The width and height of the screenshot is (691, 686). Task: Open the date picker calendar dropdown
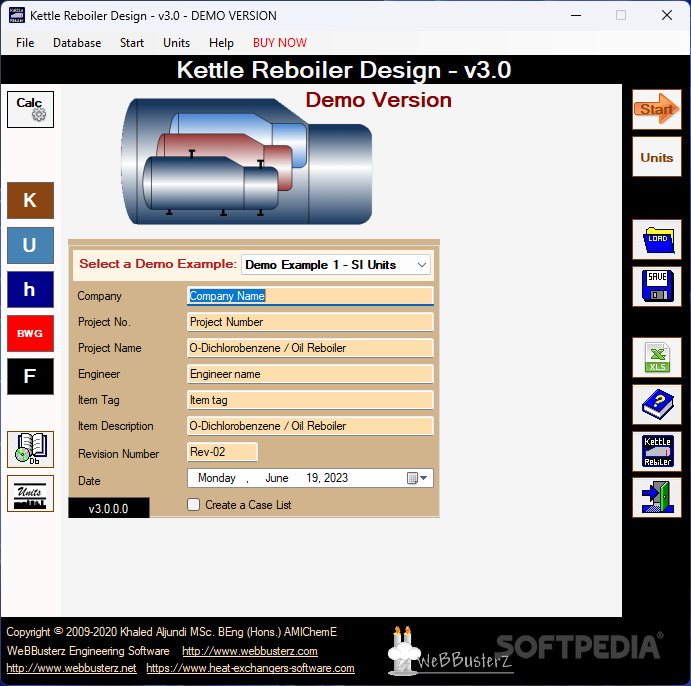[x=417, y=478]
